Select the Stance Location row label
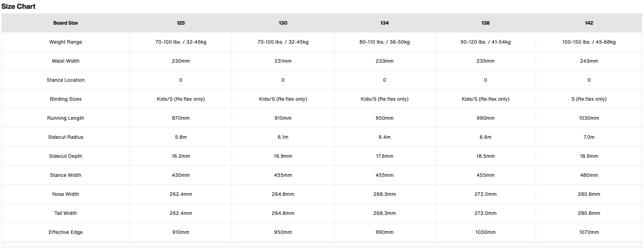Screen dimensions: 644x248 pos(66,80)
